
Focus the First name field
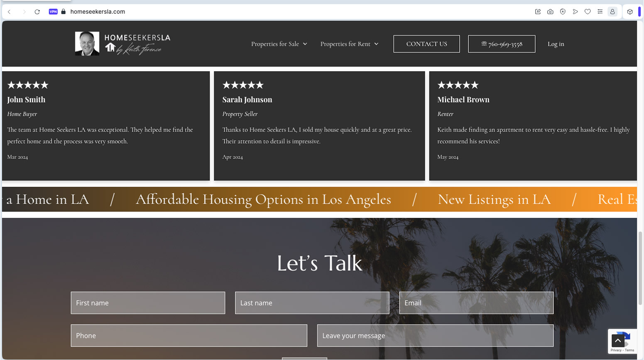[148, 303]
